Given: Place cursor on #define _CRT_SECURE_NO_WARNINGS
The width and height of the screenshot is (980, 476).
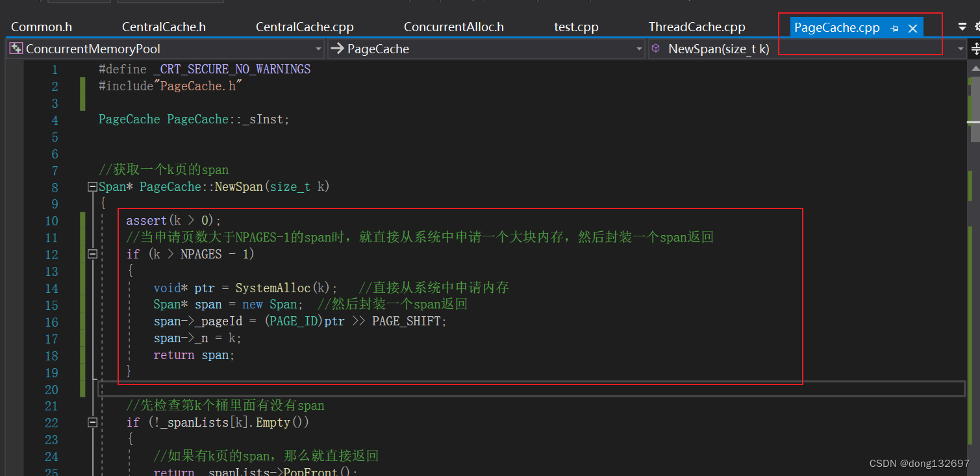Looking at the screenshot, I should pos(205,69).
